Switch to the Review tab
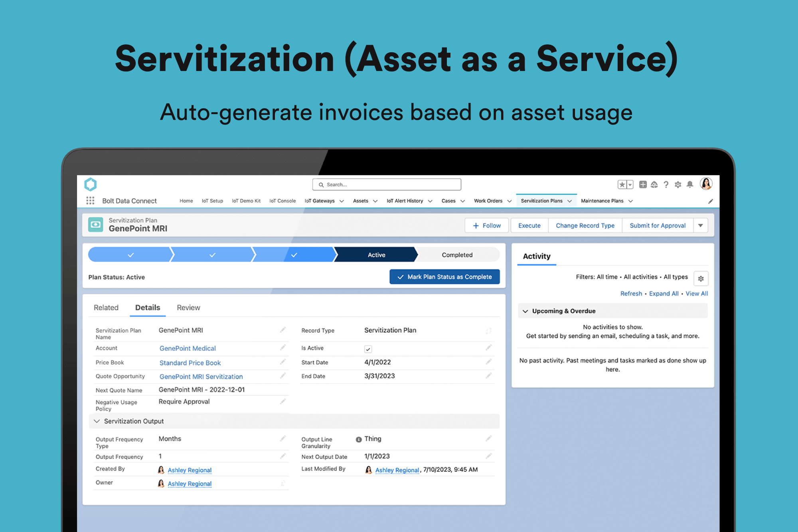 [188, 307]
